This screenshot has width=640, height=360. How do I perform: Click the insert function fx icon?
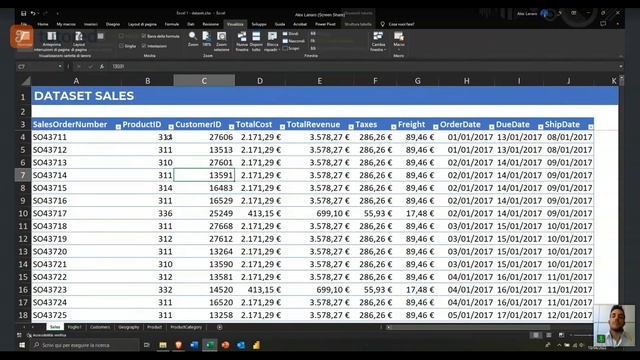(x=101, y=66)
